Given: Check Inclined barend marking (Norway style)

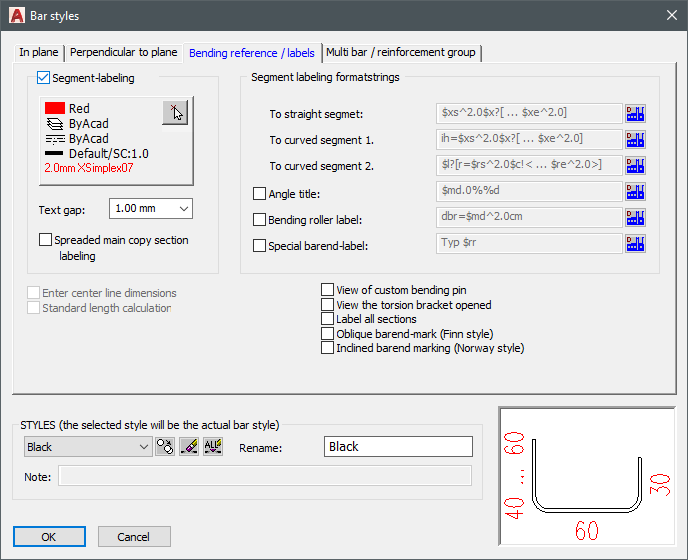Looking at the screenshot, I should tap(327, 348).
